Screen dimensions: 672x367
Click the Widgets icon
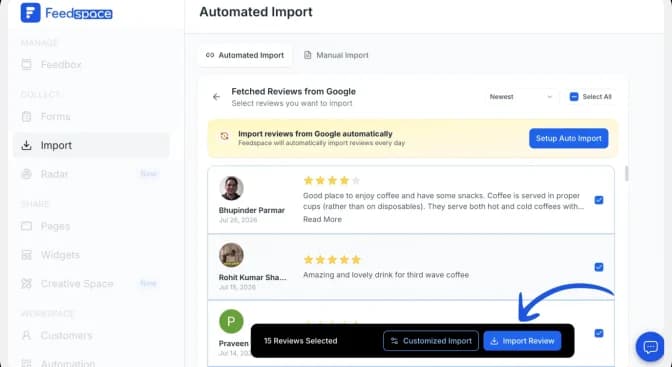(27, 255)
